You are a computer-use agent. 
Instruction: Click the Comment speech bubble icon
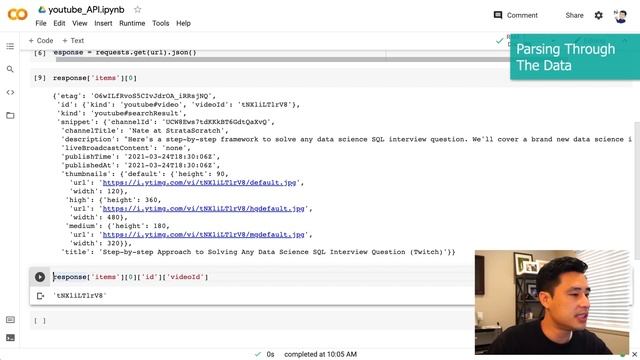498,15
